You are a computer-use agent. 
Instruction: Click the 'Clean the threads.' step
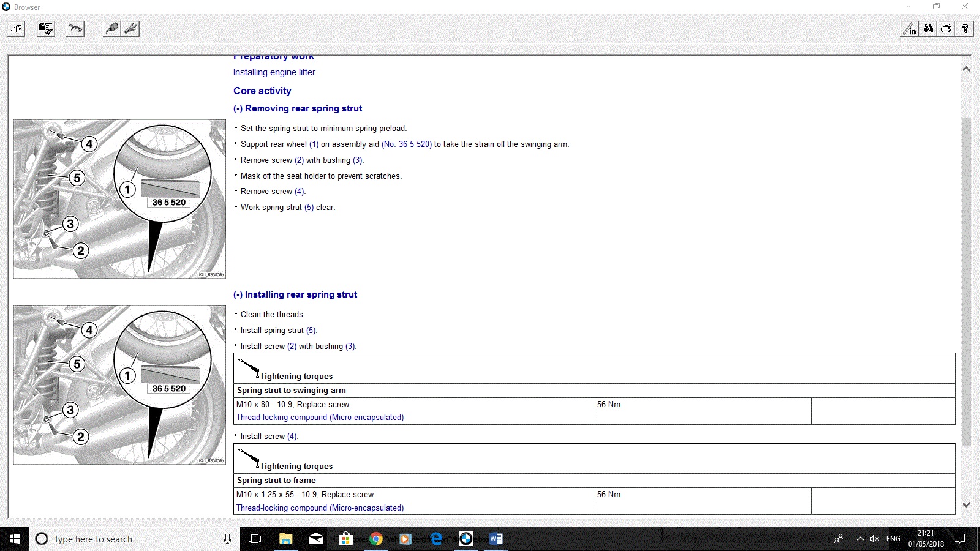[x=273, y=315]
